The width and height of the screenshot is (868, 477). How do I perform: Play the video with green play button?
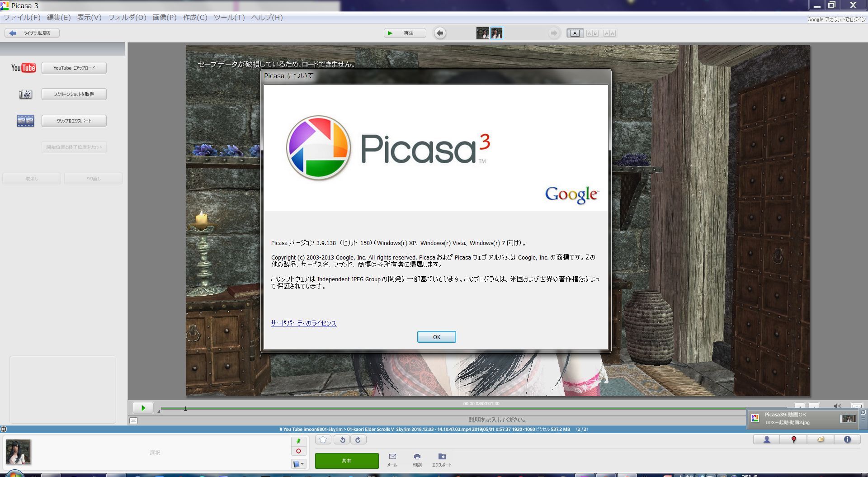(x=143, y=408)
